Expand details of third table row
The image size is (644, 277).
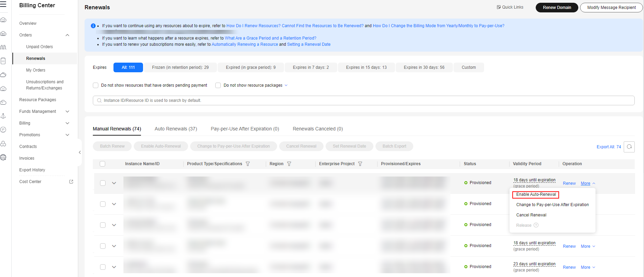[114, 225]
